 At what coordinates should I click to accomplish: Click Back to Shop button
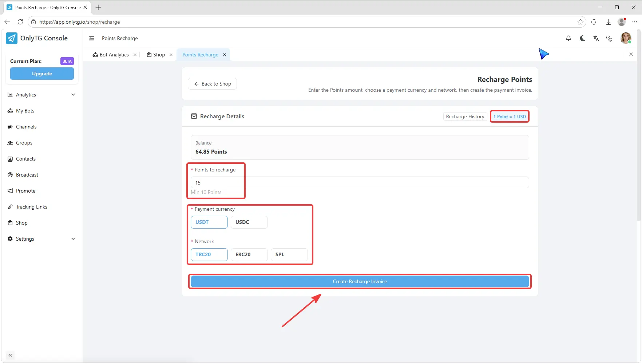pyautogui.click(x=212, y=84)
